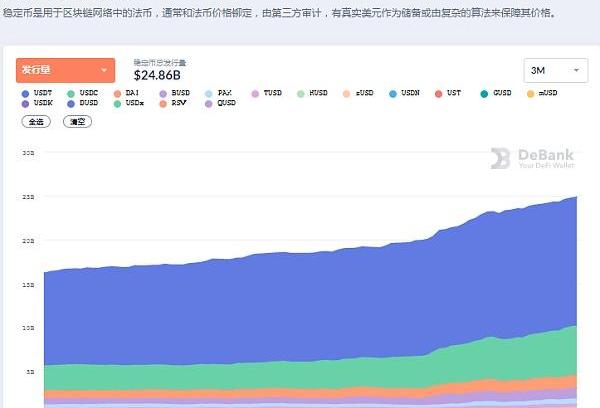Click the $24.86B total issuance value
This screenshot has width=600, height=408.
157,75
